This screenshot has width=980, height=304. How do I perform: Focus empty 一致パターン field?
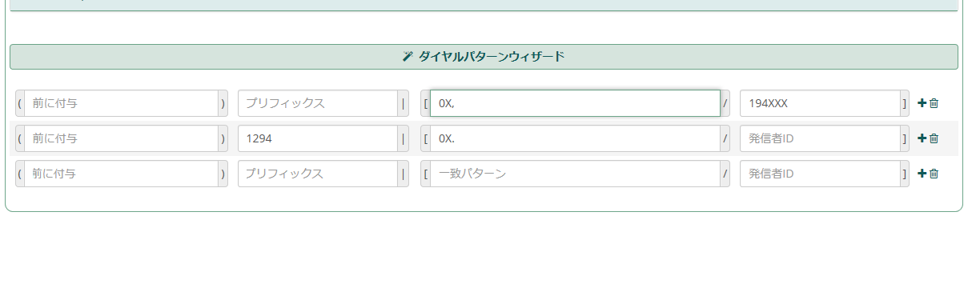[x=575, y=174]
